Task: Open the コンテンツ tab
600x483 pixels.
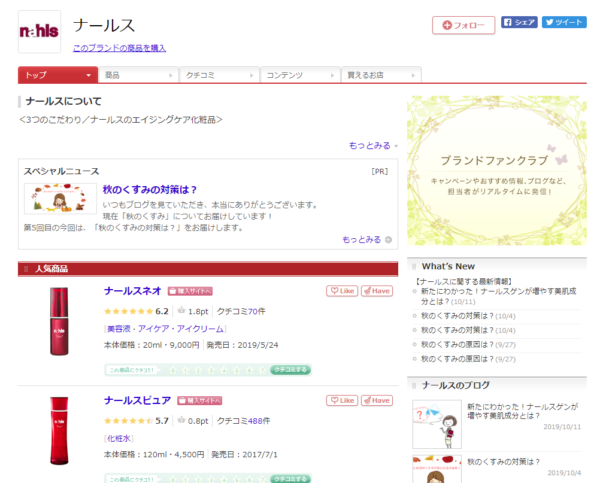Action: coord(300,75)
